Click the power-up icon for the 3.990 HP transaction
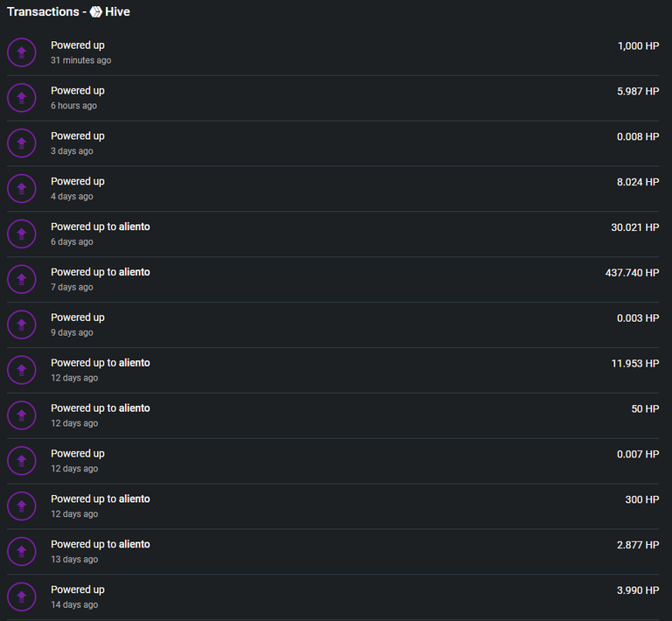The width and height of the screenshot is (672, 621). tap(21, 597)
